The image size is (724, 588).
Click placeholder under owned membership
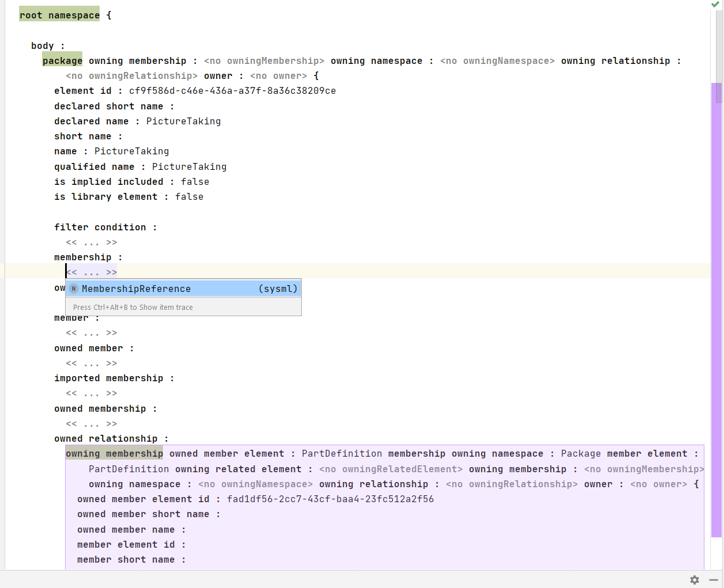92,424
